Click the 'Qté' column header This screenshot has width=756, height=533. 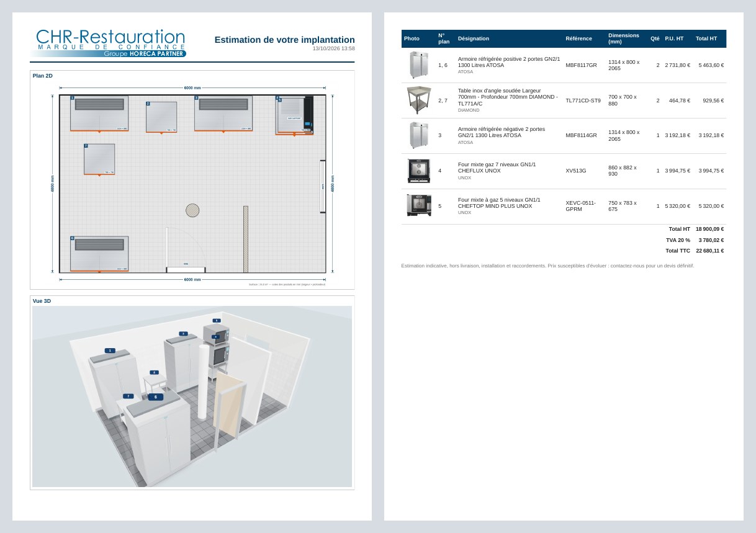coord(655,38)
